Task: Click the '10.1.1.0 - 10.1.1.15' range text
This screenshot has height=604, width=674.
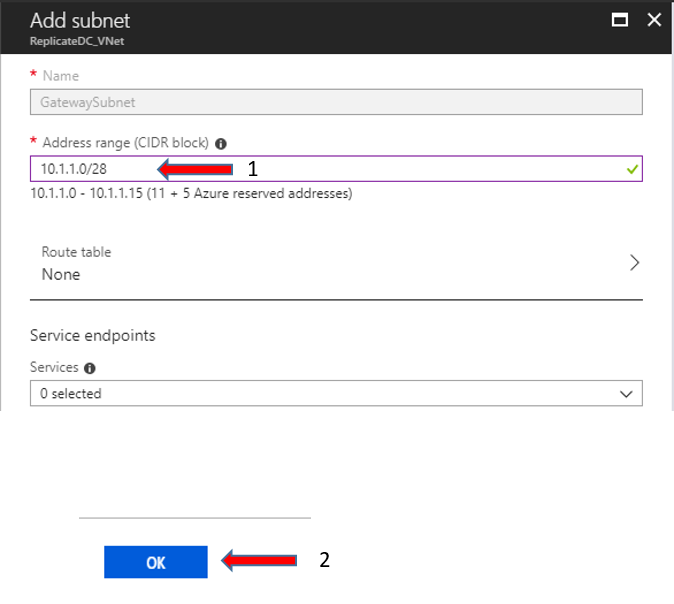Action: pyautogui.click(x=86, y=193)
